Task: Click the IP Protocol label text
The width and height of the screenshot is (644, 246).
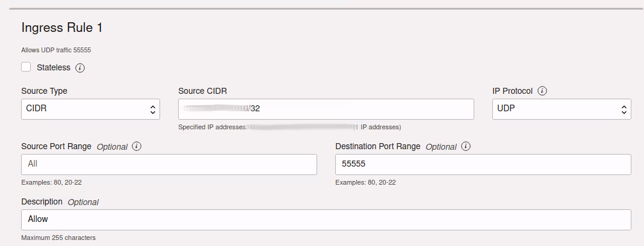Action: (512, 91)
